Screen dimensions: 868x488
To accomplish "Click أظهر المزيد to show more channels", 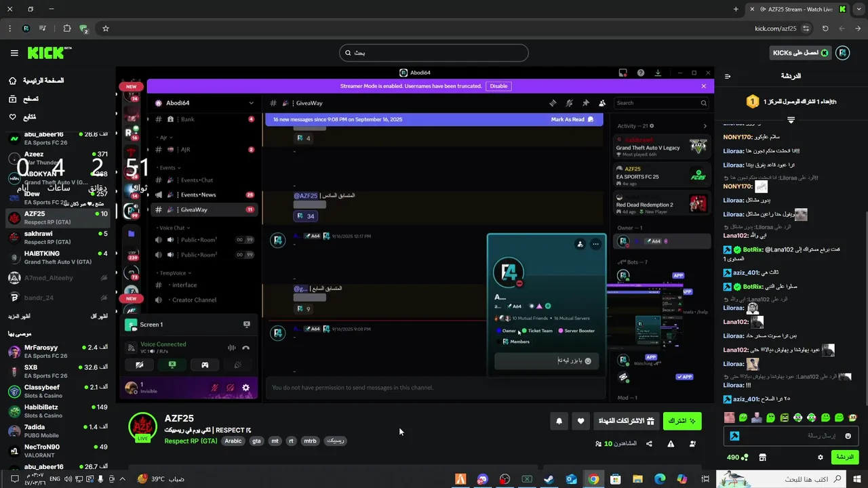I will pos(19,317).
